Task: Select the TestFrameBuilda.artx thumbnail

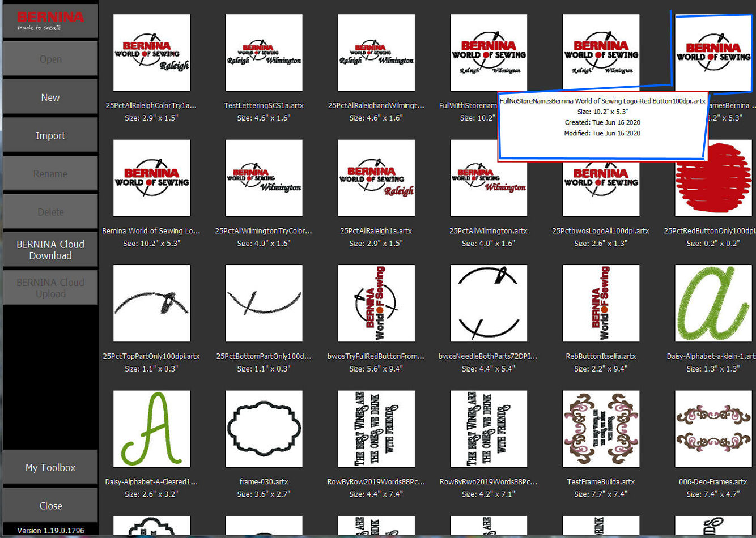Action: click(x=601, y=429)
